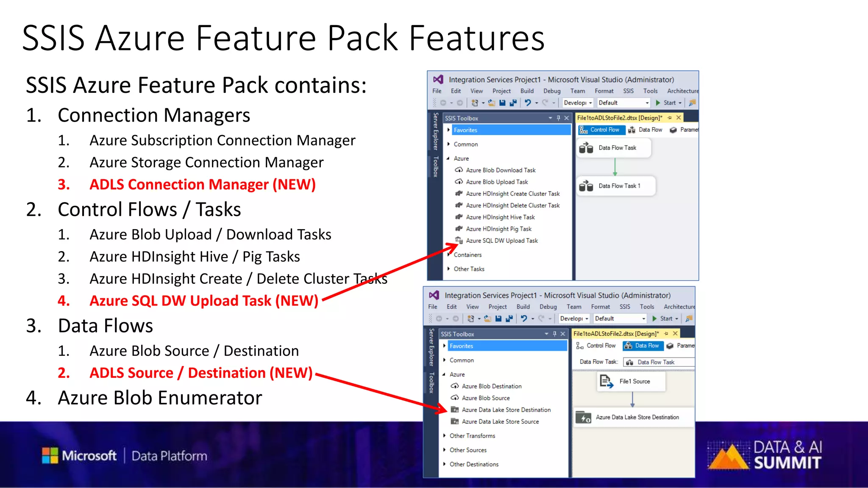Open SSIS menu in upper Visual Studio window
The width and height of the screenshot is (868, 488).
click(x=629, y=91)
